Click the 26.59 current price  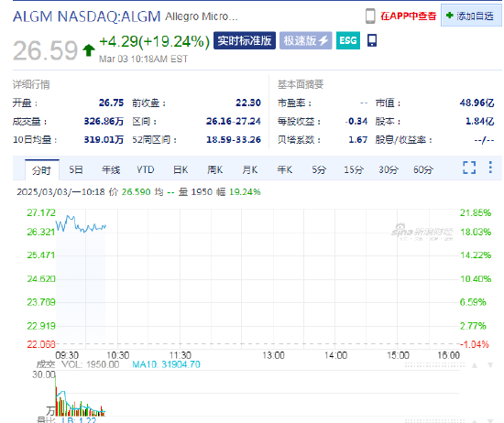coord(45,50)
